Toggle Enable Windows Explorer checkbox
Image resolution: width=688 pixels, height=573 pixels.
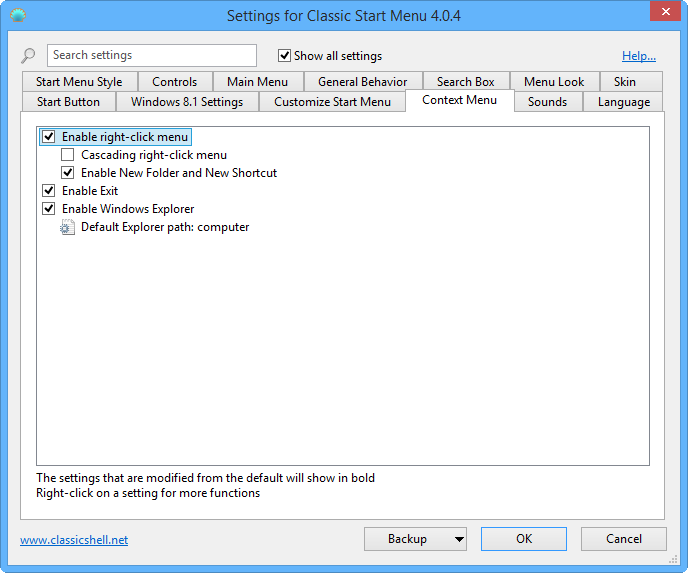[49, 209]
